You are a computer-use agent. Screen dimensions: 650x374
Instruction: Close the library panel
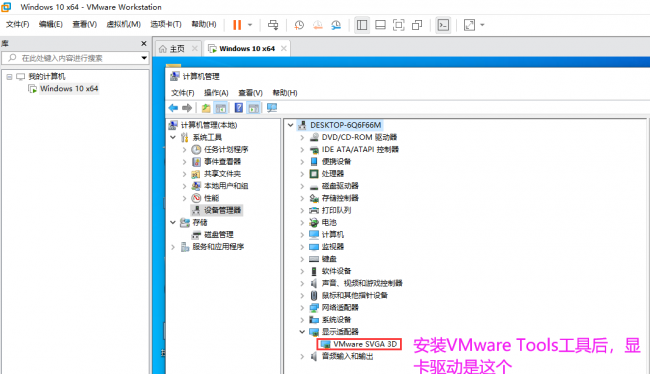tap(144, 44)
